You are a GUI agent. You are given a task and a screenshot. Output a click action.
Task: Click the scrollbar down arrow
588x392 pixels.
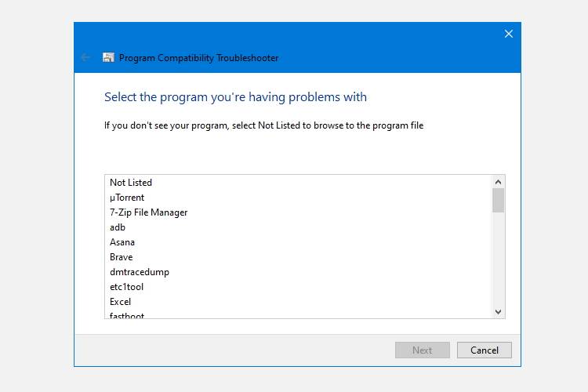tap(498, 311)
